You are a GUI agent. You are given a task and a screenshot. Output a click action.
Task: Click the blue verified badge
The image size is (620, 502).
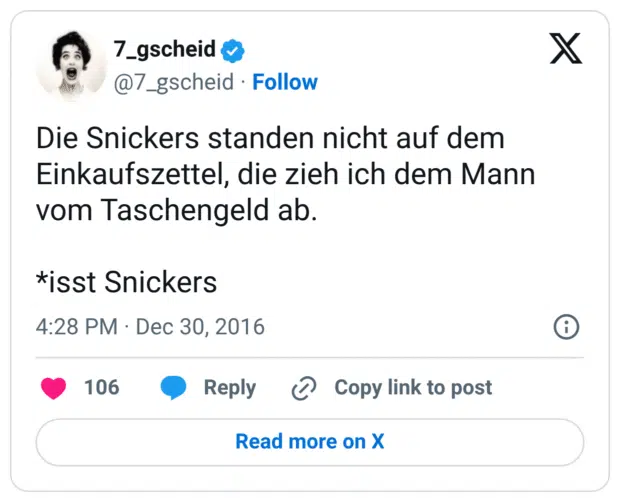234,51
